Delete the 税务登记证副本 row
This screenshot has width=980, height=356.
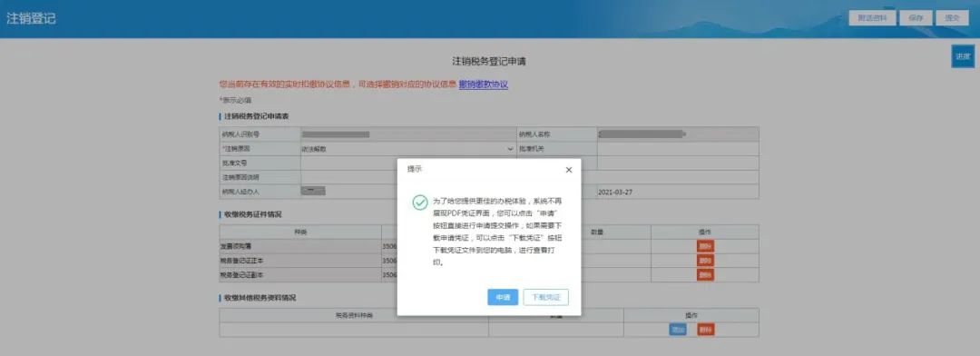(705, 274)
